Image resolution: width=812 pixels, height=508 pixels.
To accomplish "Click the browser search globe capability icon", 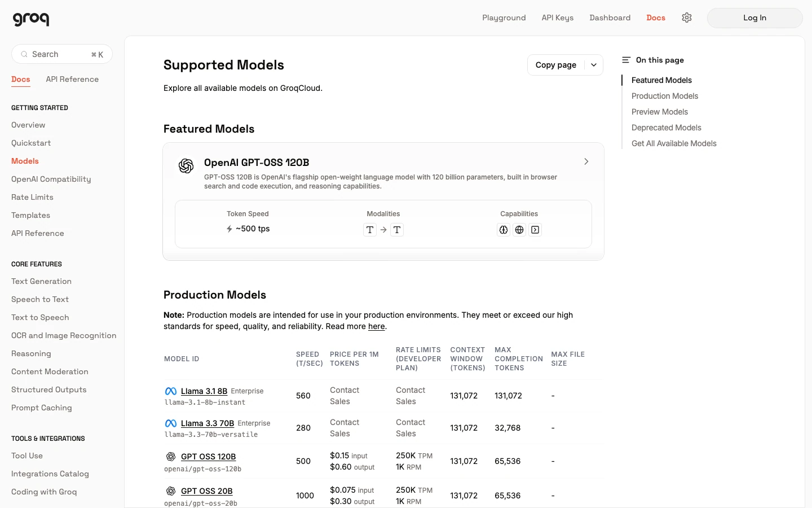I will [x=519, y=230].
